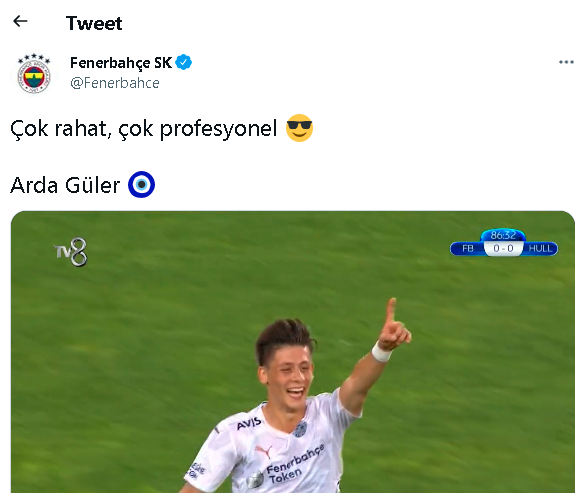Click the AVIS sponsor logo on jersey
Viewport: 575px width, 493px height.
[249, 424]
